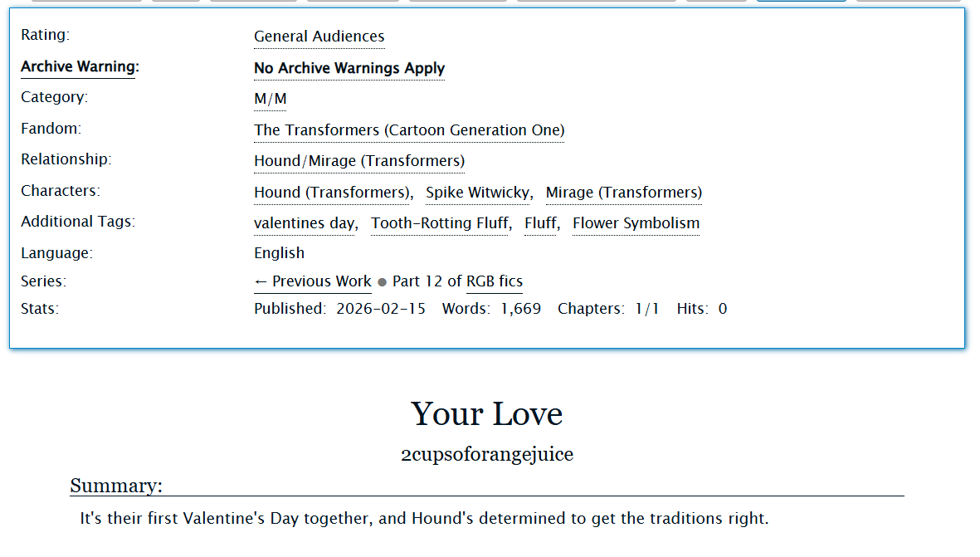Visit author 2cupsoforangejuice's profile
980x557 pixels.
point(486,454)
